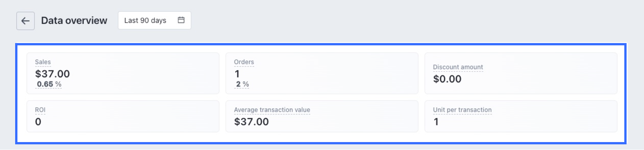Select the 2 % orders percentage
This screenshot has height=150, width=644.
pos(242,84)
